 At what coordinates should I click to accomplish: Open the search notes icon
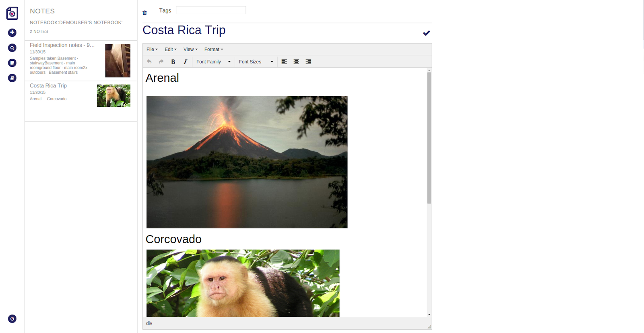coord(12,48)
